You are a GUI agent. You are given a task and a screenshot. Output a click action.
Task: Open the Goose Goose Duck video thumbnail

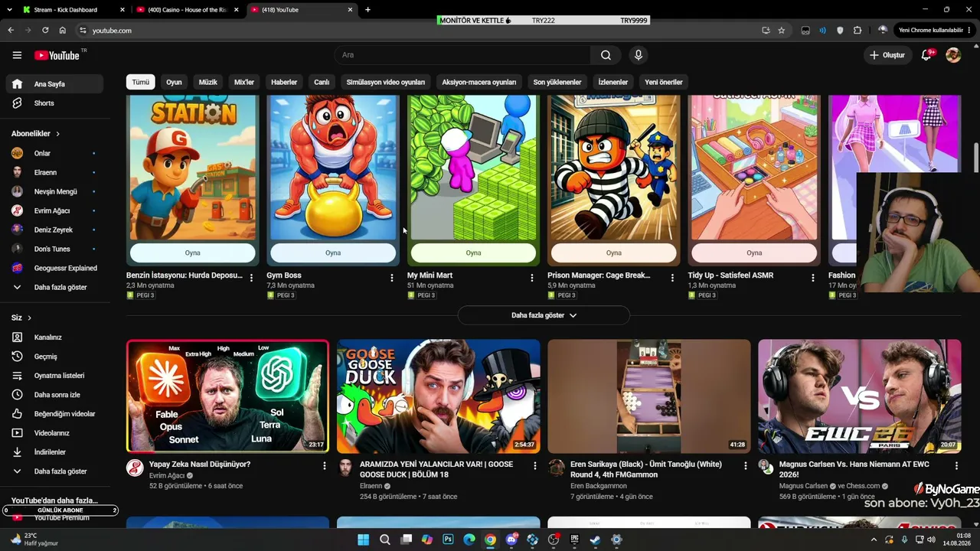pos(439,396)
